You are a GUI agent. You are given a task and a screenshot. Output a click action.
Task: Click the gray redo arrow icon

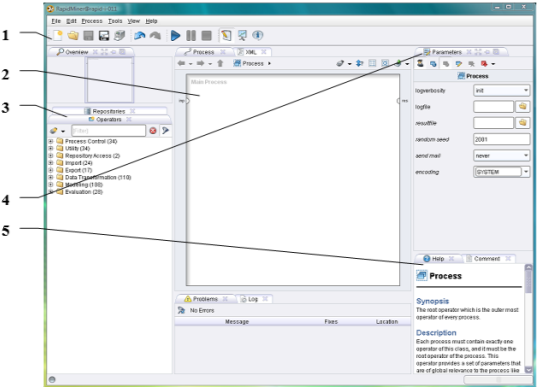click(x=155, y=35)
